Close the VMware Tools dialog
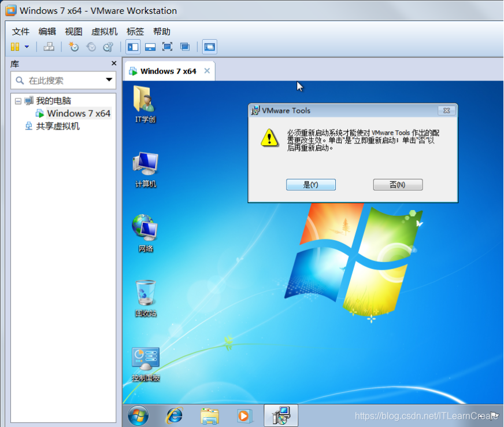This screenshot has height=427, width=504. pos(446,111)
